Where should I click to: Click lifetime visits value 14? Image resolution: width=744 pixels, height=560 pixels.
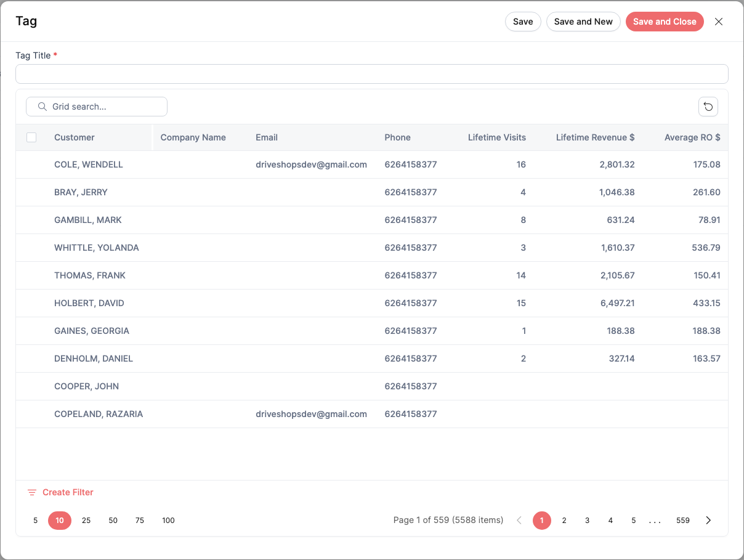click(521, 275)
